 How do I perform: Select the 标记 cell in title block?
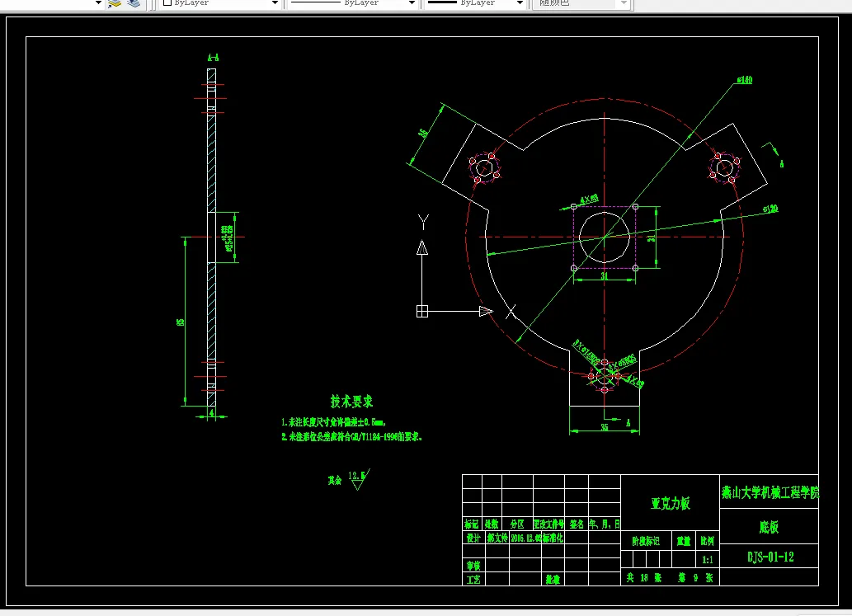tap(472, 524)
